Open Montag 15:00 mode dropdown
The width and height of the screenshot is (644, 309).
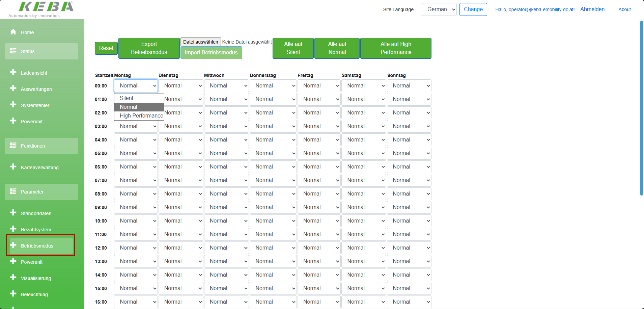pyautogui.click(x=136, y=288)
